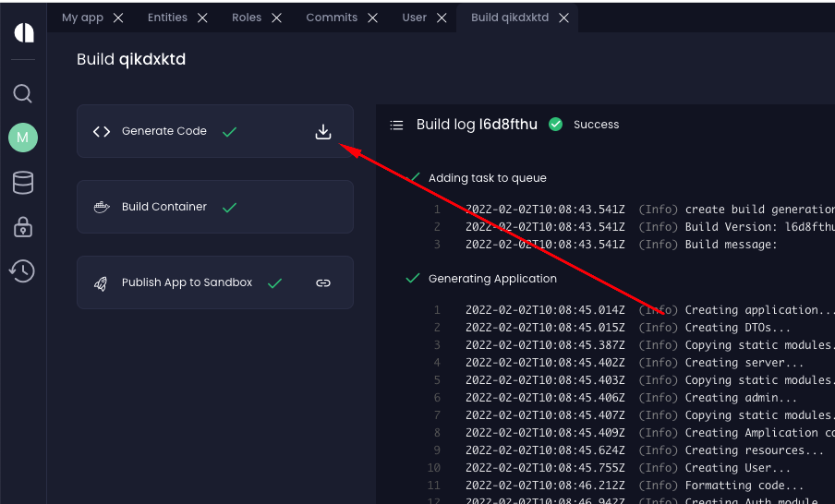Image resolution: width=835 pixels, height=504 pixels.
Task: Click log line 'Creating User...'
Action: 737,468
